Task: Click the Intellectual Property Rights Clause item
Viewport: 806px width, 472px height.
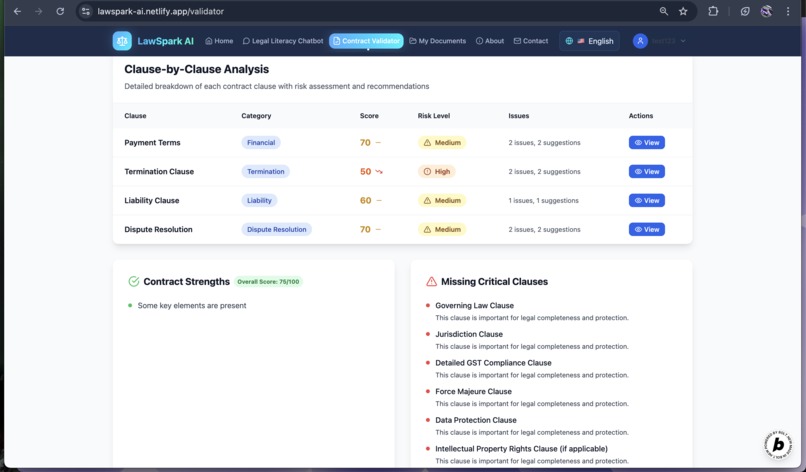Action: point(521,449)
